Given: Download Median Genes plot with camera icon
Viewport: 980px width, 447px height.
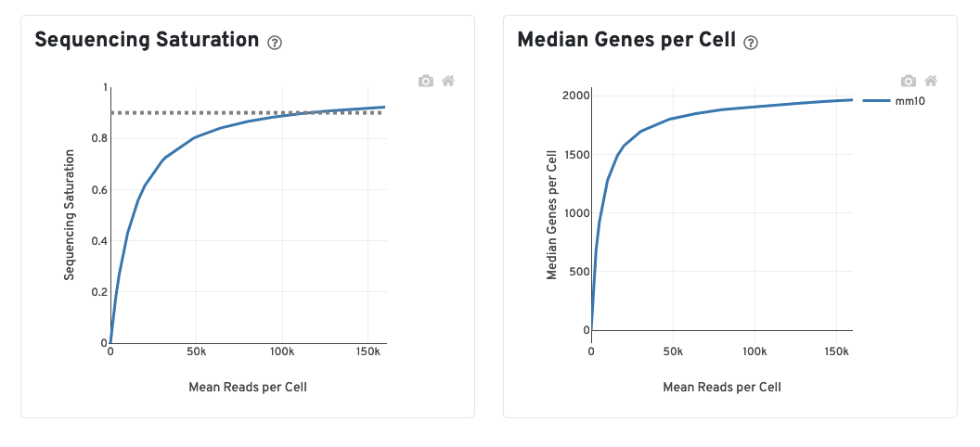Looking at the screenshot, I should tap(909, 81).
